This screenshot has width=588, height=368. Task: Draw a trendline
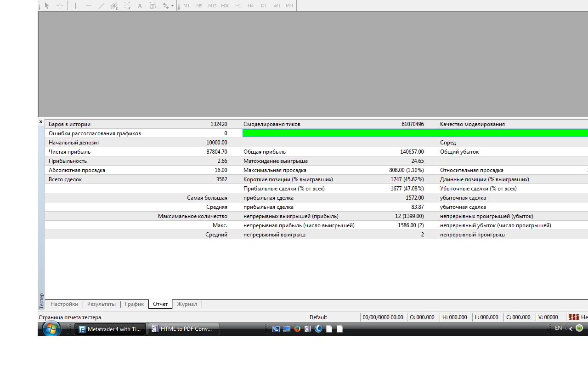pyautogui.click(x=101, y=6)
